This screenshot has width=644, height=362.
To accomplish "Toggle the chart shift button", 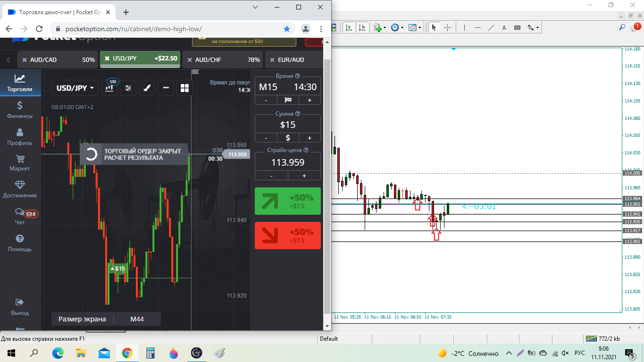I will pos(362,28).
